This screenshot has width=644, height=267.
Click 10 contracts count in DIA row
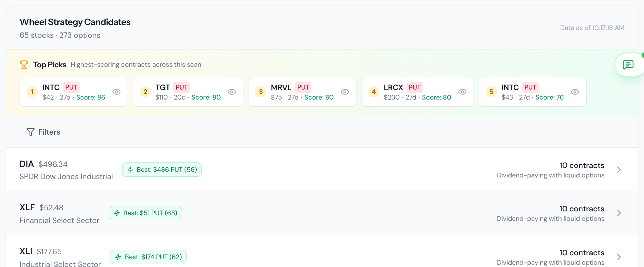click(x=582, y=165)
